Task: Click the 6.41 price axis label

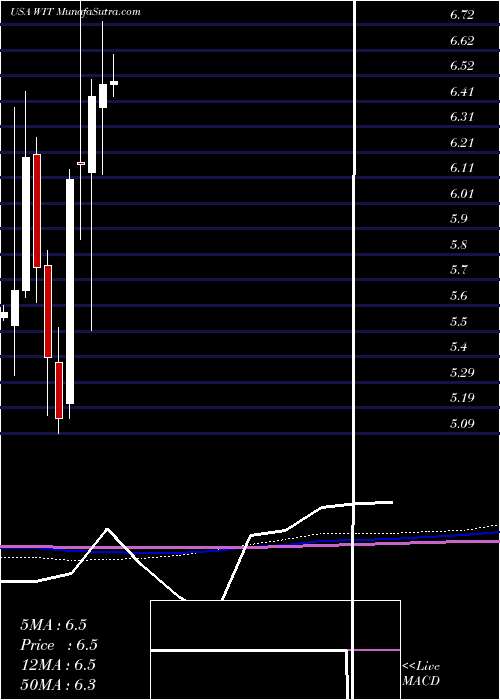Action: coord(462,92)
